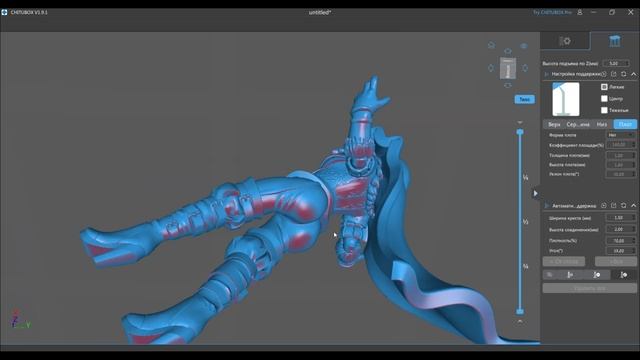Export support settings using the share icon
This screenshot has height=360, width=640.
click(614, 74)
